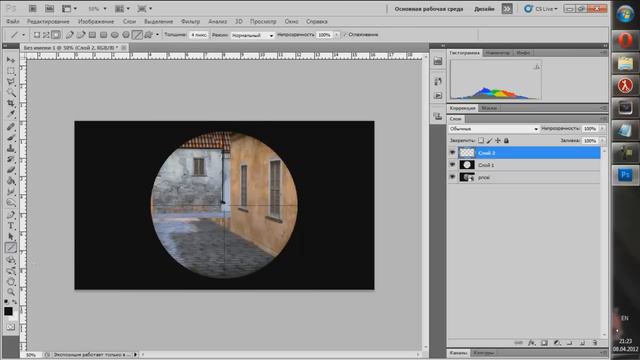
Task: Choose the Ellipse shape in options bar
Action: click(115, 35)
